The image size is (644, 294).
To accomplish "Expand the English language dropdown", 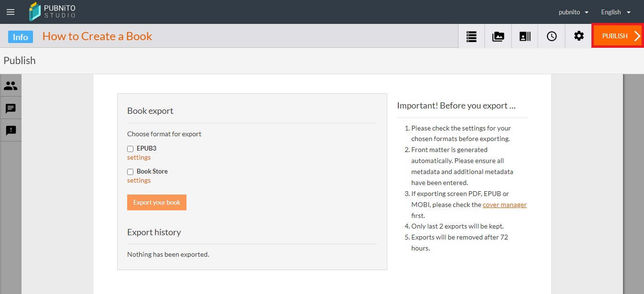I will click(616, 12).
